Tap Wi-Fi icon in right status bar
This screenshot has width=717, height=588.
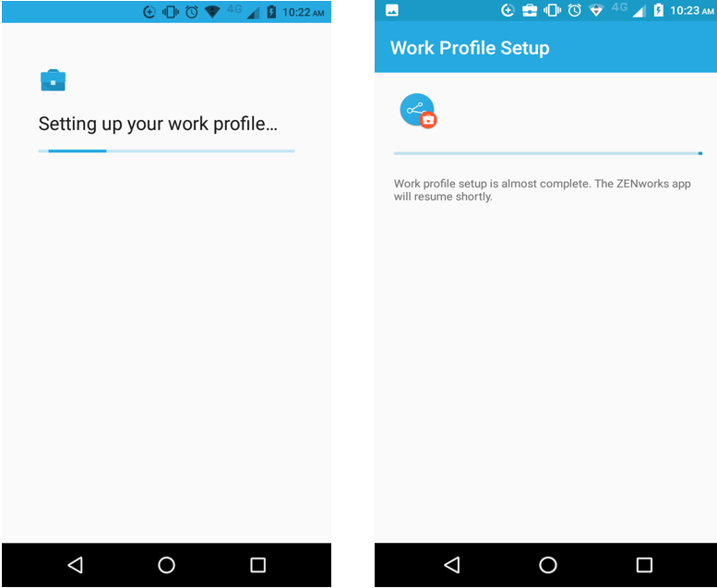[596, 10]
